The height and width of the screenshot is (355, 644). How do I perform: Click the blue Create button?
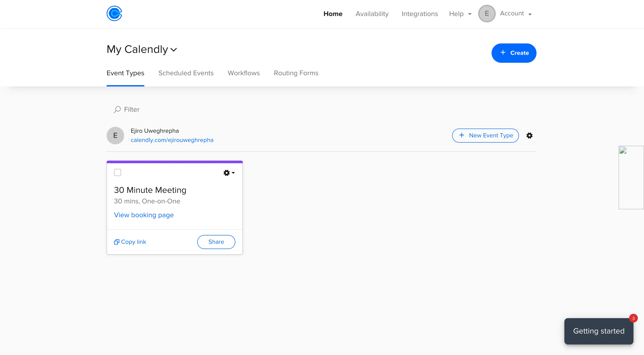pyautogui.click(x=514, y=53)
